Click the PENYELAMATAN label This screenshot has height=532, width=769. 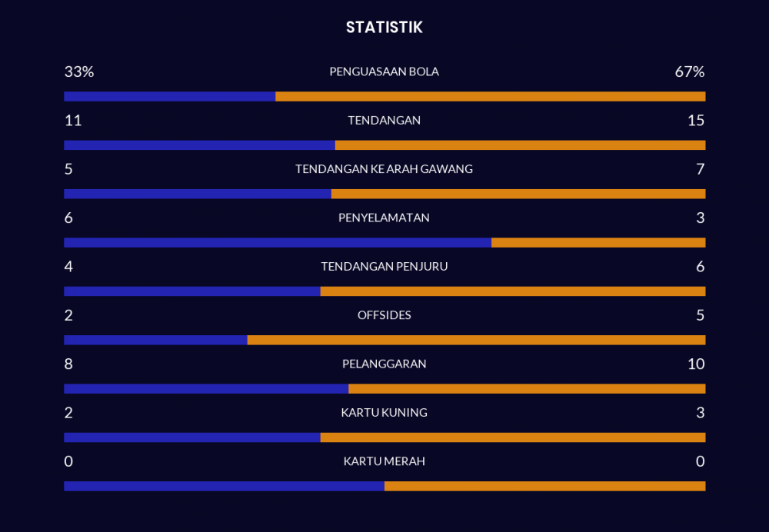coord(384,218)
